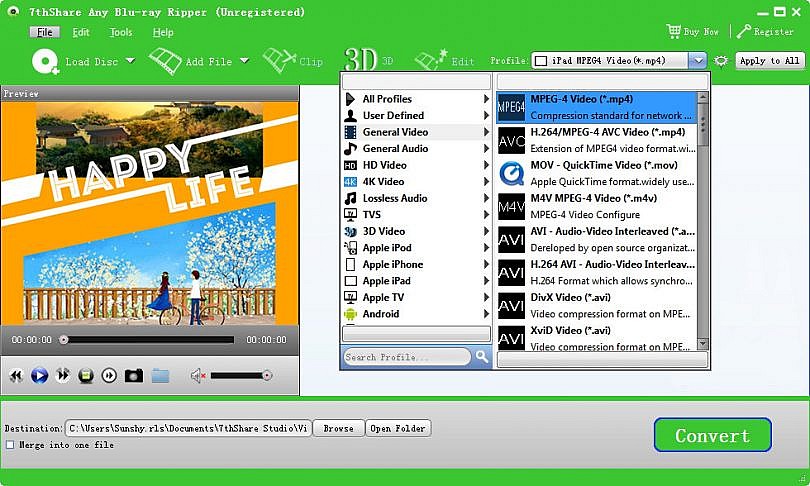The width and height of the screenshot is (810, 486).
Task: Mute the audio via speaker icon
Action: 198,375
